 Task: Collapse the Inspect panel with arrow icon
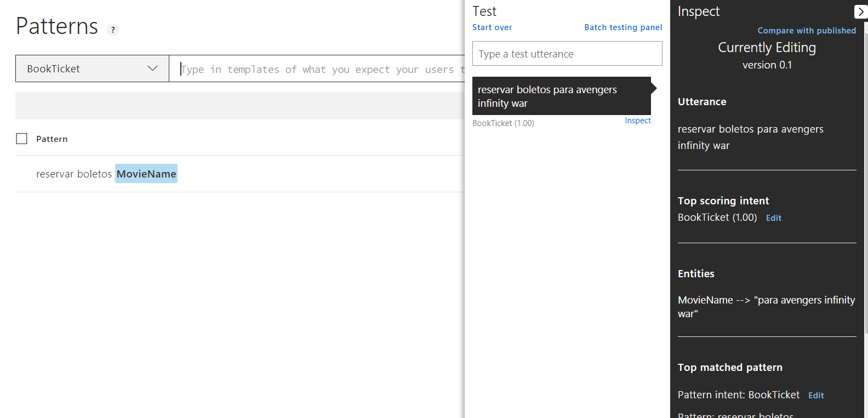click(x=860, y=12)
